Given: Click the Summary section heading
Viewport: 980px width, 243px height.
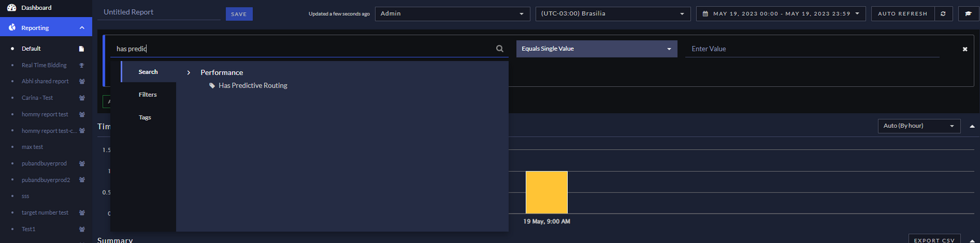Looking at the screenshot, I should tap(115, 239).
